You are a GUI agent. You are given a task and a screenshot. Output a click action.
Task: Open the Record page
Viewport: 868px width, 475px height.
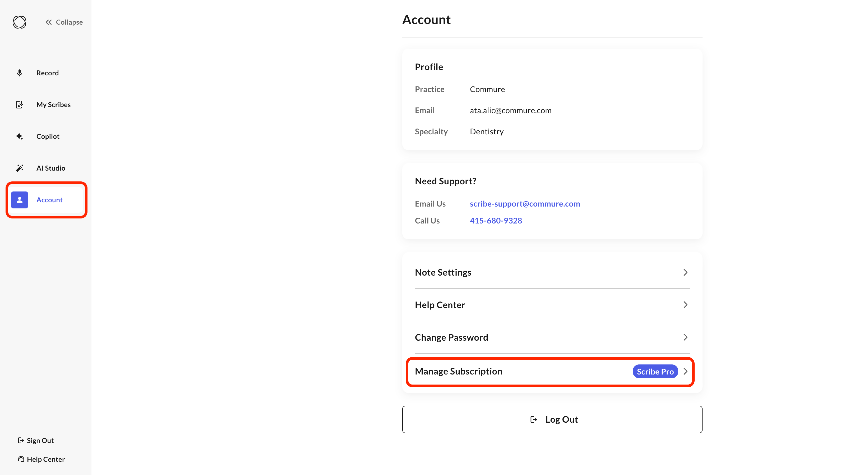point(45,73)
